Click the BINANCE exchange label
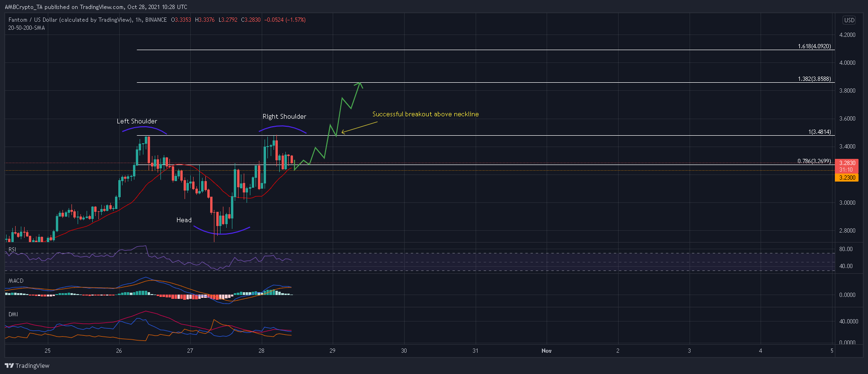This screenshot has height=374, width=868. [156, 20]
